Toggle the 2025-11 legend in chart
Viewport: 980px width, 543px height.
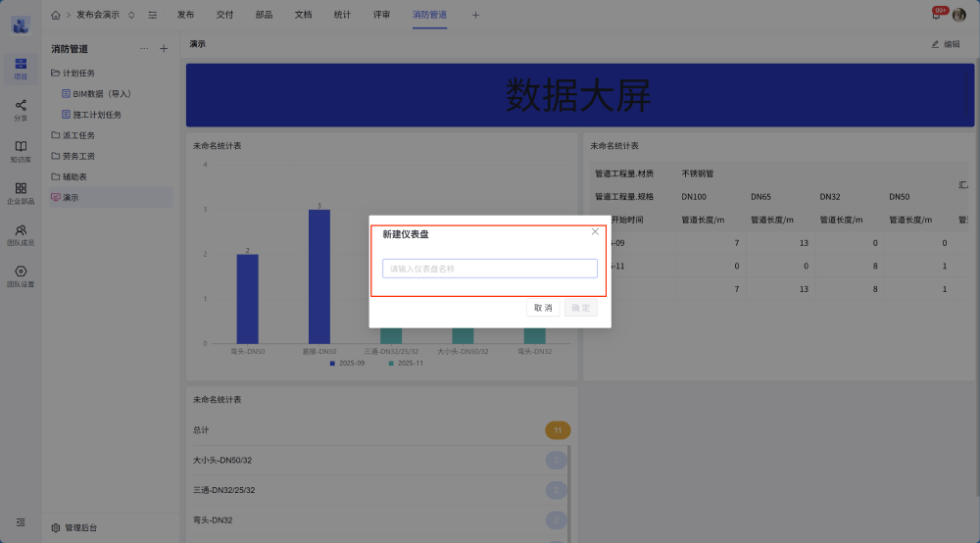(407, 363)
